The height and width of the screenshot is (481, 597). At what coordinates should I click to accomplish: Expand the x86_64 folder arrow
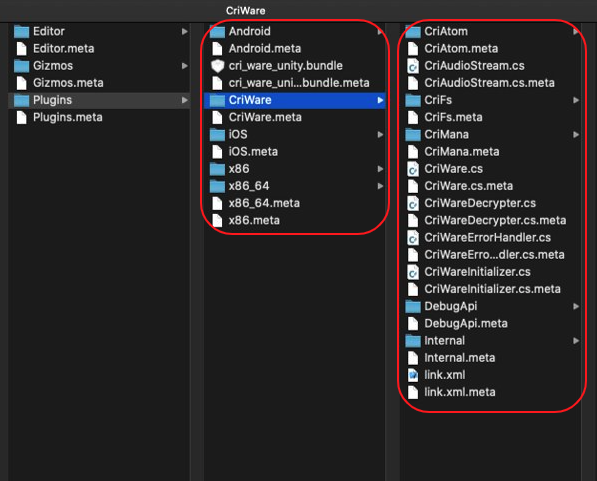pos(380,186)
